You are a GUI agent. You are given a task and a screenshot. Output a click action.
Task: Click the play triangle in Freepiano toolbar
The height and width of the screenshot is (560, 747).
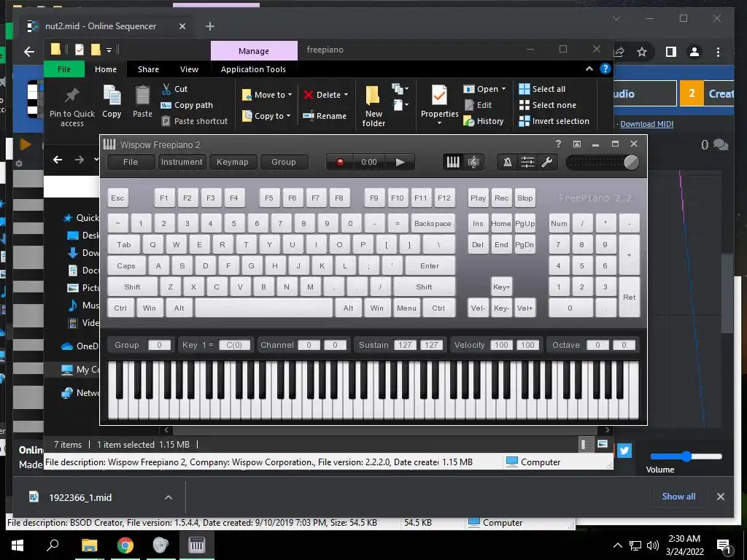(400, 163)
